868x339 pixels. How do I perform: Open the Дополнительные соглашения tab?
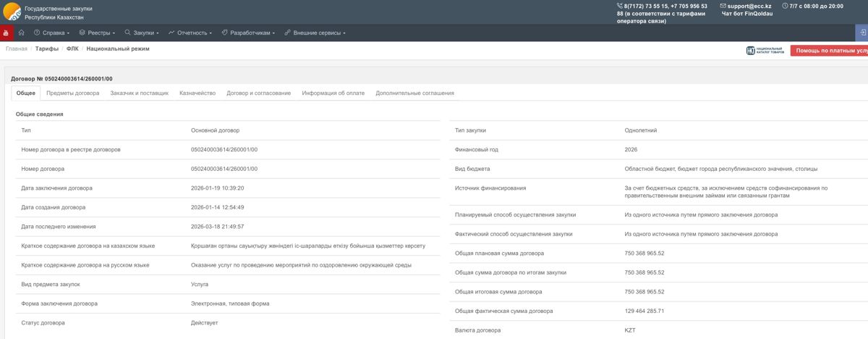(415, 93)
